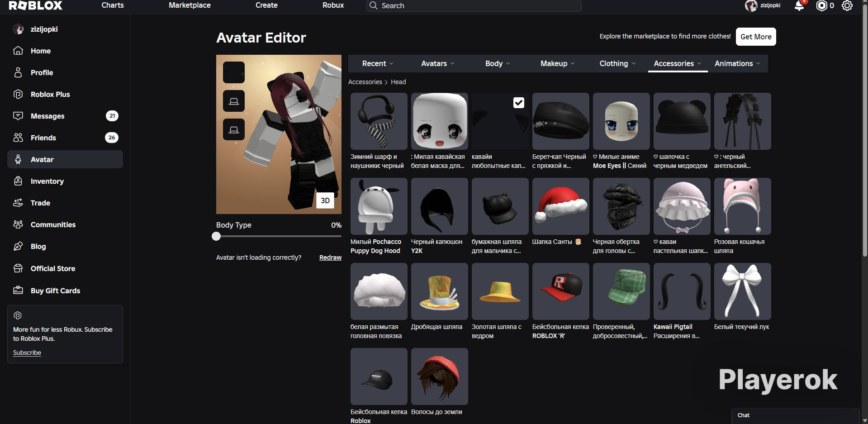868x424 pixels.
Task: Open Create in top navigation
Action: [266, 5]
